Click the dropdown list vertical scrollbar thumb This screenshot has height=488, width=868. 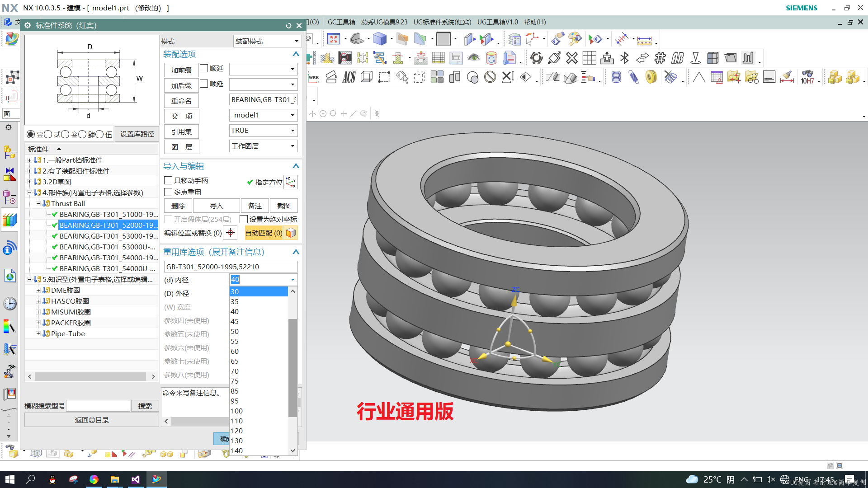pyautogui.click(x=292, y=367)
